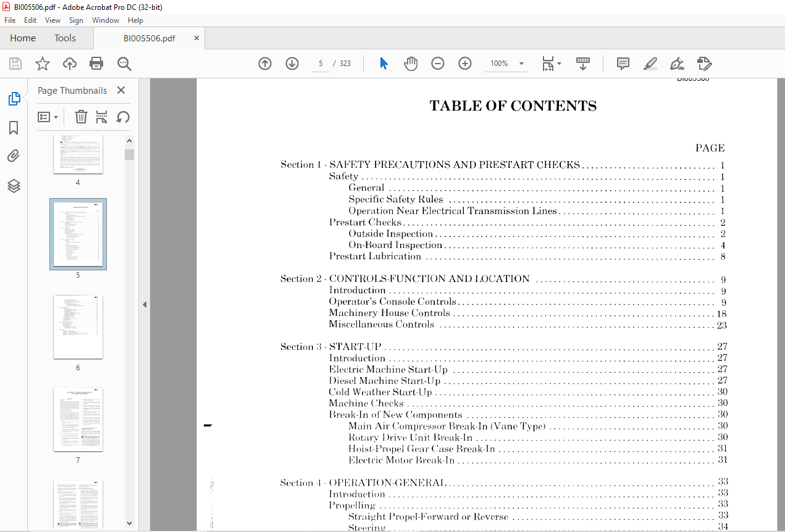
Task: Click the Section 4 OPERATION-GENERAL line
Action: point(504,483)
